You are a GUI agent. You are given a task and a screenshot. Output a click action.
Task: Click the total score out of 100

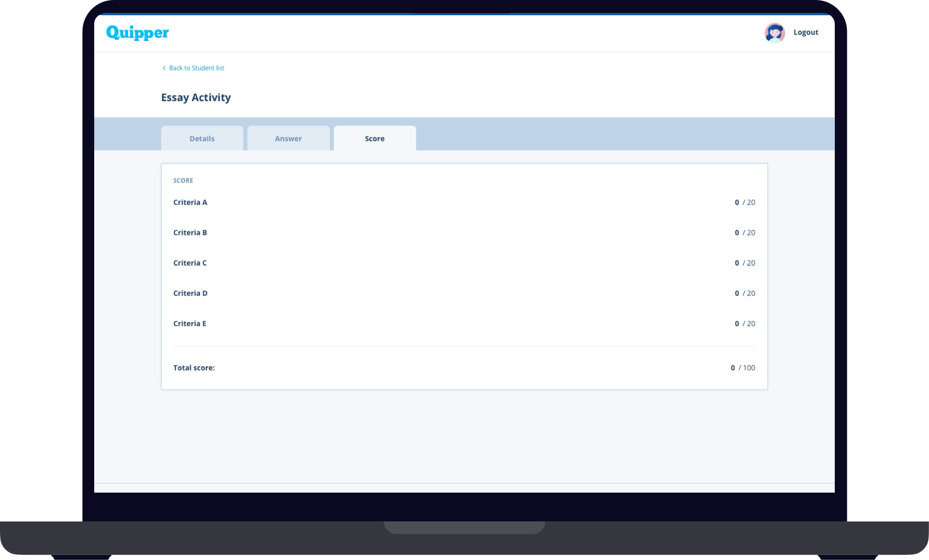[x=742, y=368]
